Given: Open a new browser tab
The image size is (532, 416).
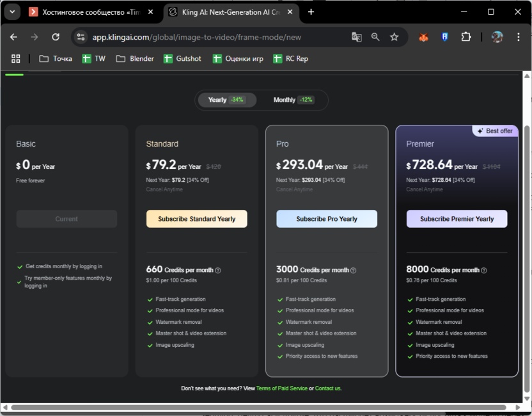Looking at the screenshot, I should [311, 12].
